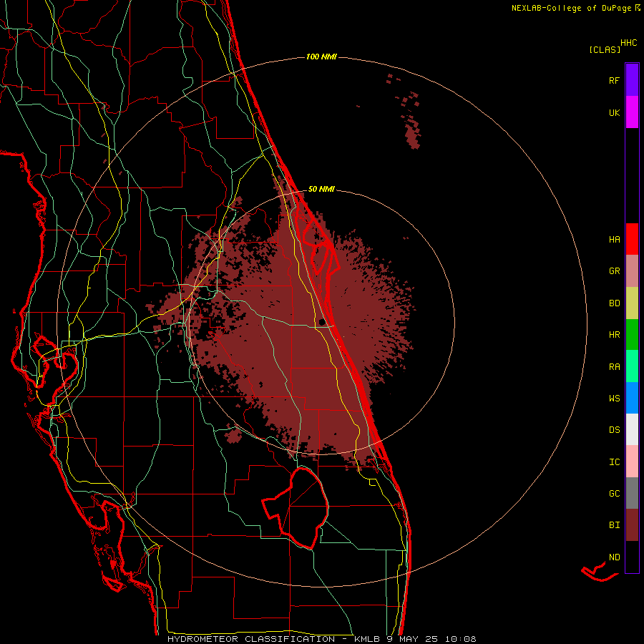The image size is (644, 644).
Task: Click the RF legend label
Action: (x=614, y=80)
